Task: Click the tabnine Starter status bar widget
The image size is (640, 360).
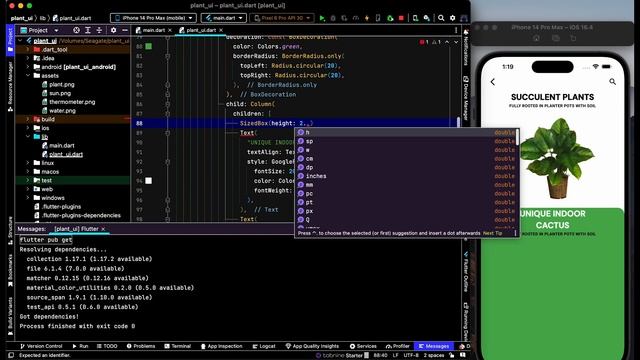Action: pyautogui.click(x=342, y=356)
